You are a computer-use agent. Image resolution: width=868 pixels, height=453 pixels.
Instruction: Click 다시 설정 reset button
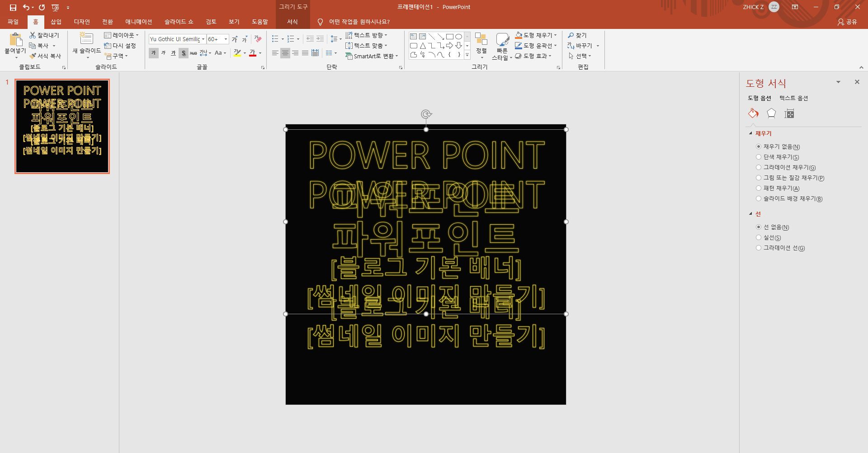[x=120, y=46]
